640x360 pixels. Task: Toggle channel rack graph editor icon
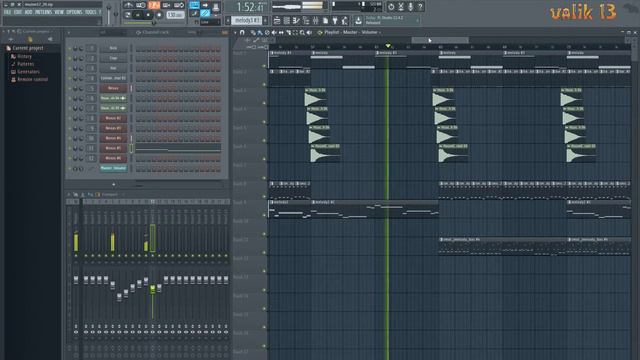(224, 32)
